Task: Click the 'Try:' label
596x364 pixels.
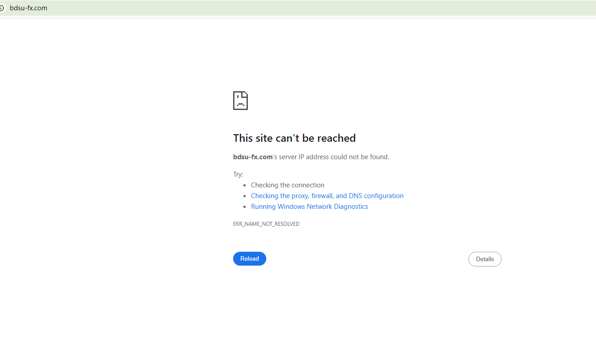Action: [x=238, y=174]
